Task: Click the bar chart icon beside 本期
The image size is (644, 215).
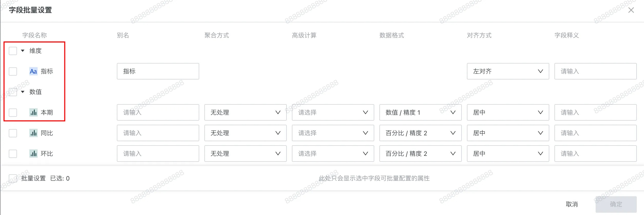Action: pyautogui.click(x=33, y=112)
